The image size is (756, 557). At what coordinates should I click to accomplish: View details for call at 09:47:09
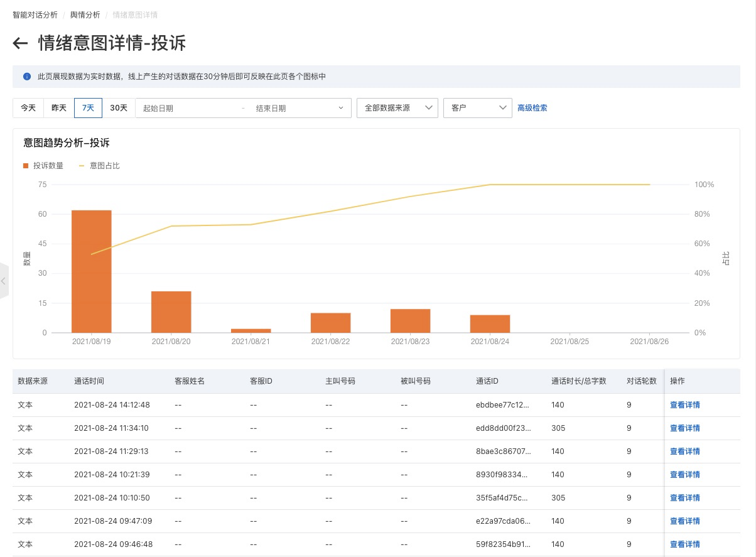(x=685, y=521)
